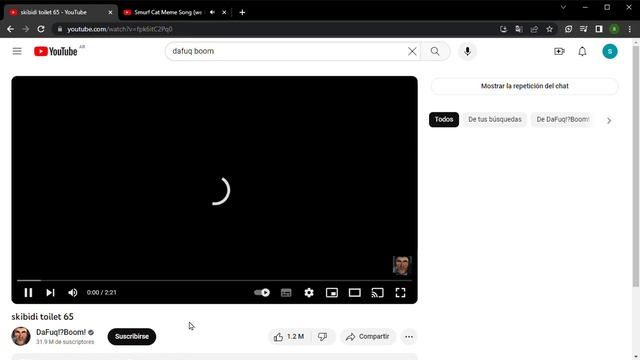The width and height of the screenshot is (640, 360).
Task: Select the De DaFuq!?Boom! chip
Action: (x=563, y=120)
